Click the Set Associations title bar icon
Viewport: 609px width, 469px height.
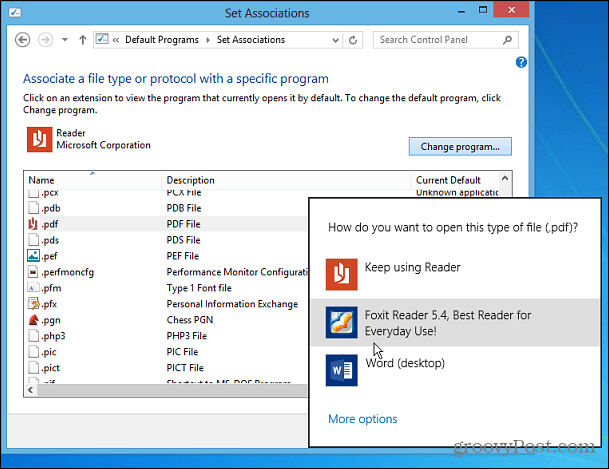[15, 12]
